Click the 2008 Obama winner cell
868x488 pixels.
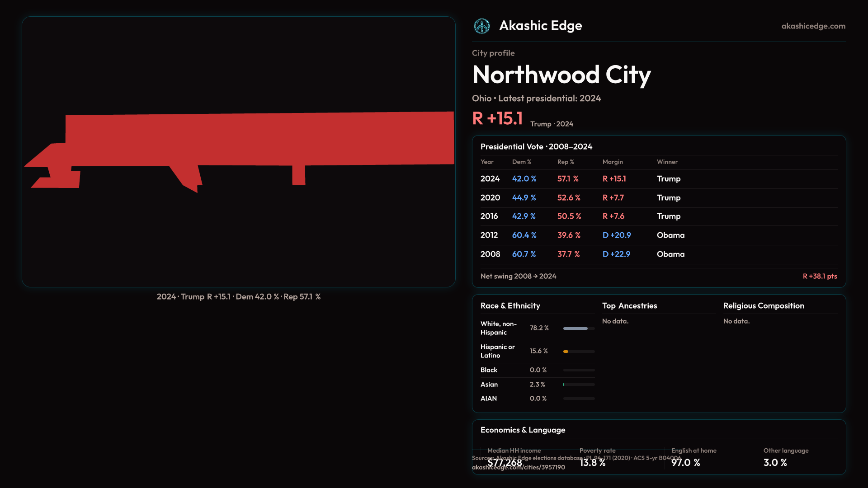coord(670,254)
